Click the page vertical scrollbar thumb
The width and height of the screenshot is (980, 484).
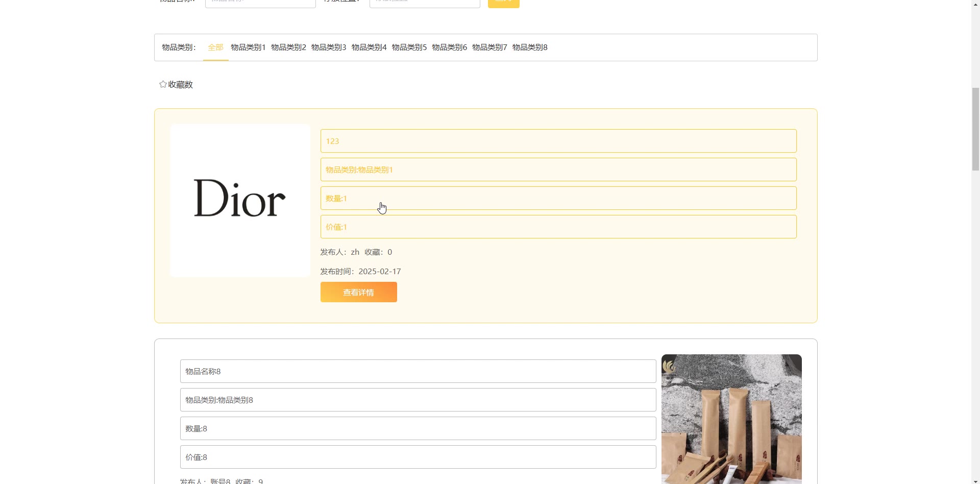975,129
